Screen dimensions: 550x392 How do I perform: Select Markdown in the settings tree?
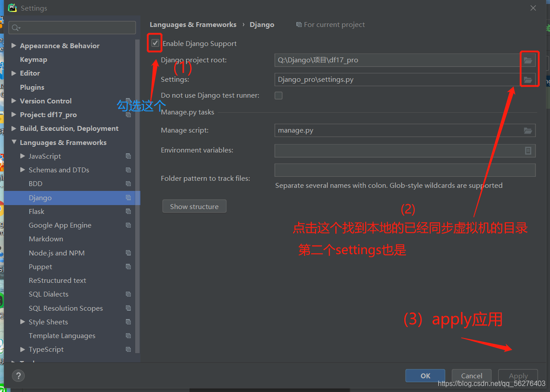[46, 239]
